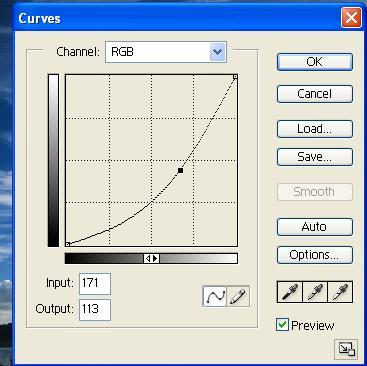Uncheck the Preview checkbox
367x366 pixels.
tap(282, 325)
